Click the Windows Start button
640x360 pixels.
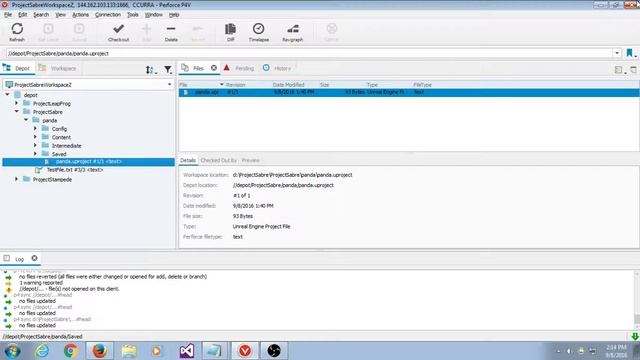click(x=12, y=351)
